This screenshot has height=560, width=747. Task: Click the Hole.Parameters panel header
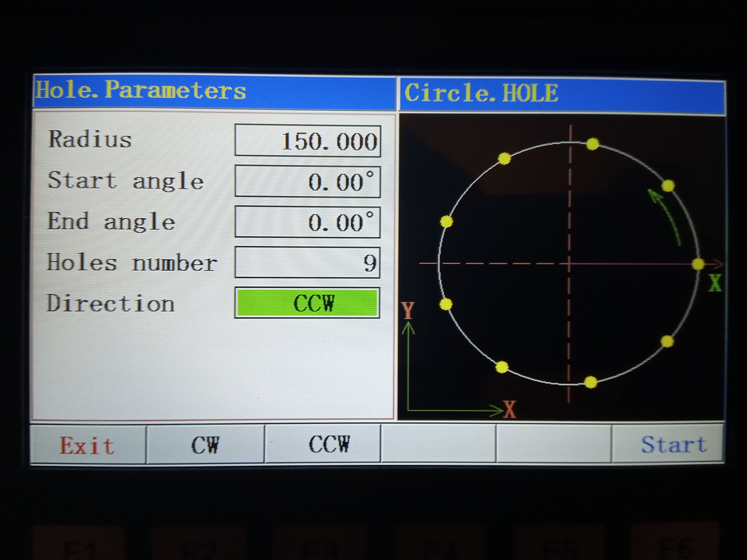(214, 92)
